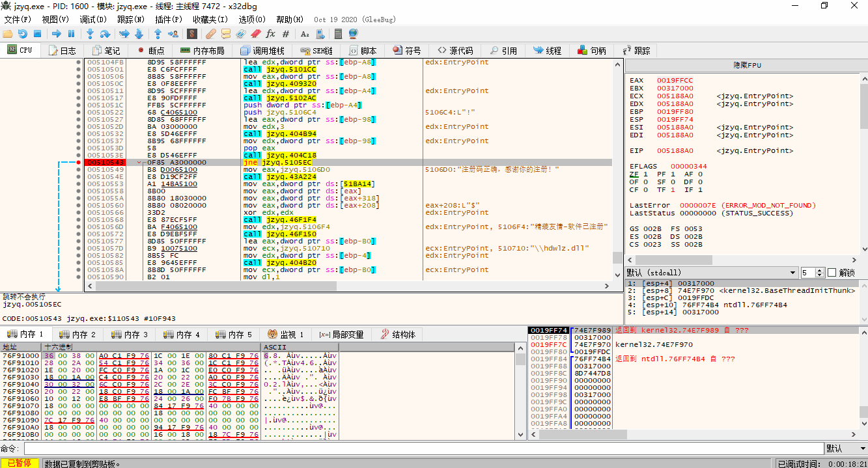Switch to the 内存 2 dump tab
This screenshot has width=868, height=468.
point(77,335)
